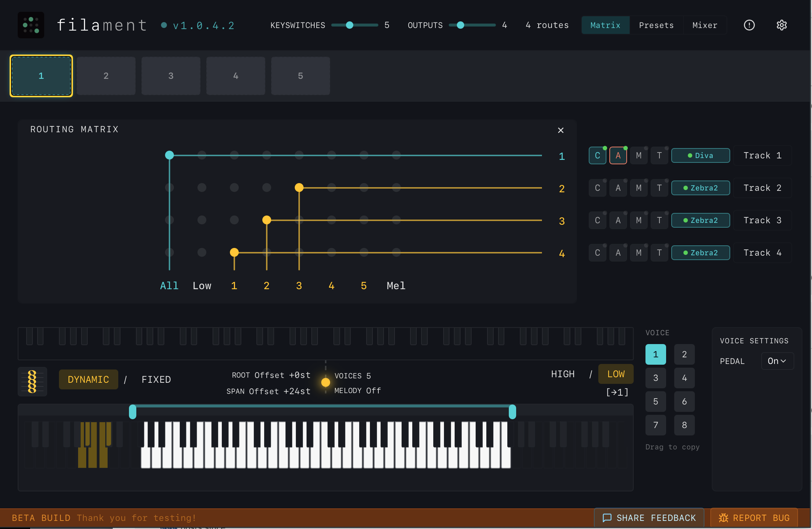
Task: Click the Report Bug button
Action: [754, 518]
